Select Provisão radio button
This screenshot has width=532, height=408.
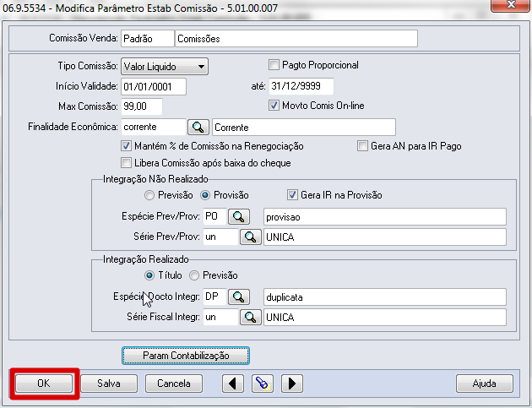[205, 195]
